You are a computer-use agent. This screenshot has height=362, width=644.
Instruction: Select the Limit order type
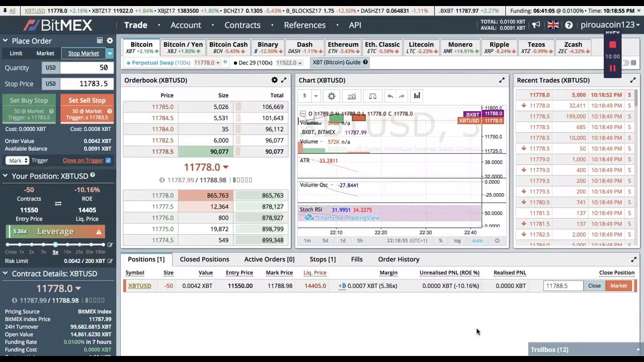16,53
